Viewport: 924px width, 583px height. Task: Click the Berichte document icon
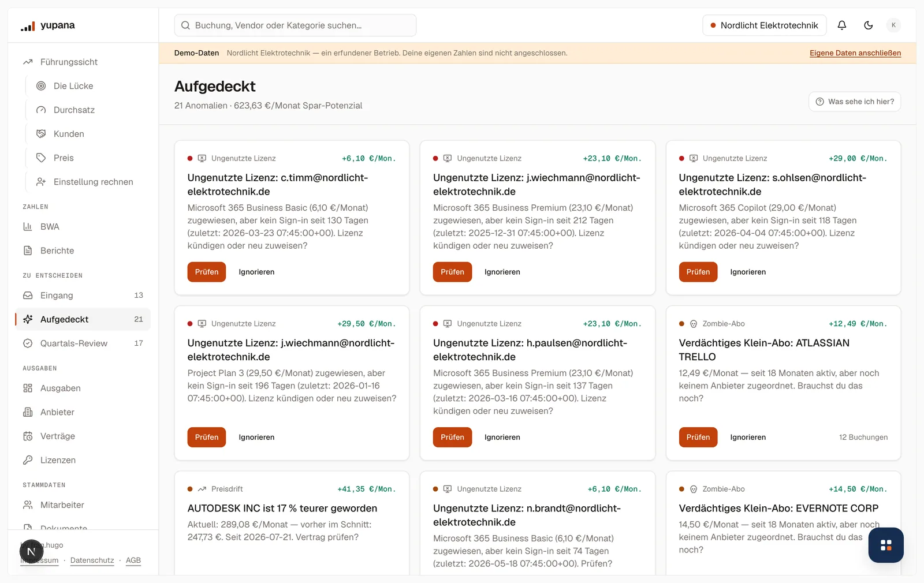(x=28, y=251)
